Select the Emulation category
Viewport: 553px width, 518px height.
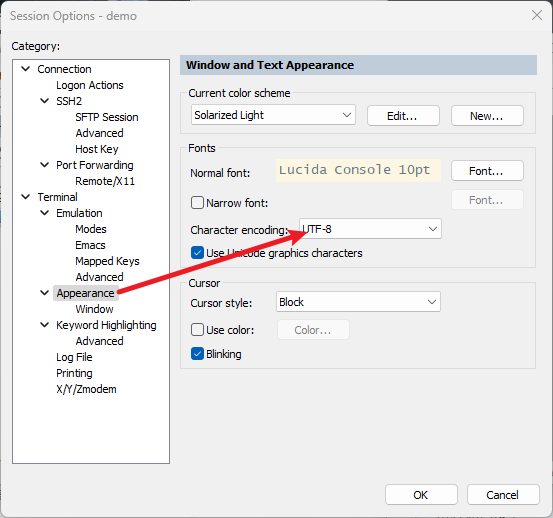(79, 213)
